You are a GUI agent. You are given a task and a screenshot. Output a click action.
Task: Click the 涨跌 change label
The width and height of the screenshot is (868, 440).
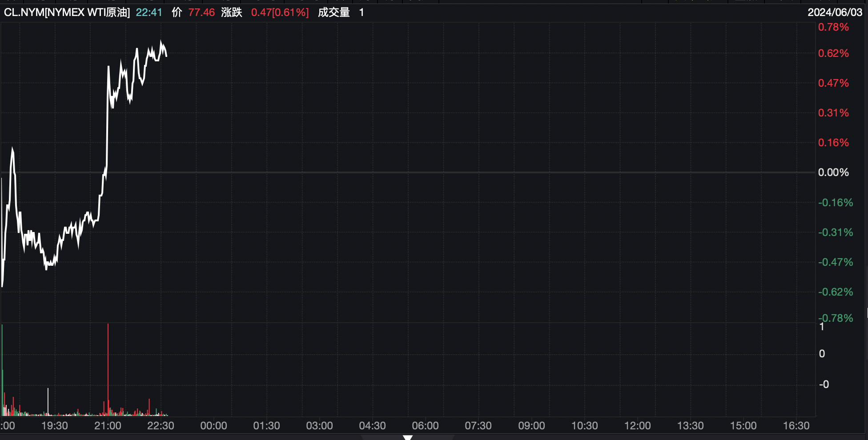231,12
